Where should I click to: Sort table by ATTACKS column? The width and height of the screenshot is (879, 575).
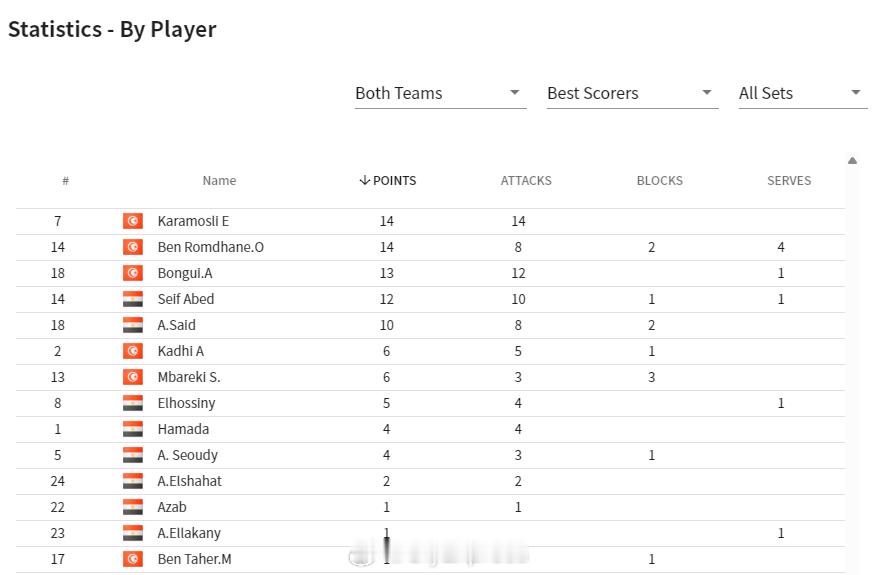(x=526, y=180)
